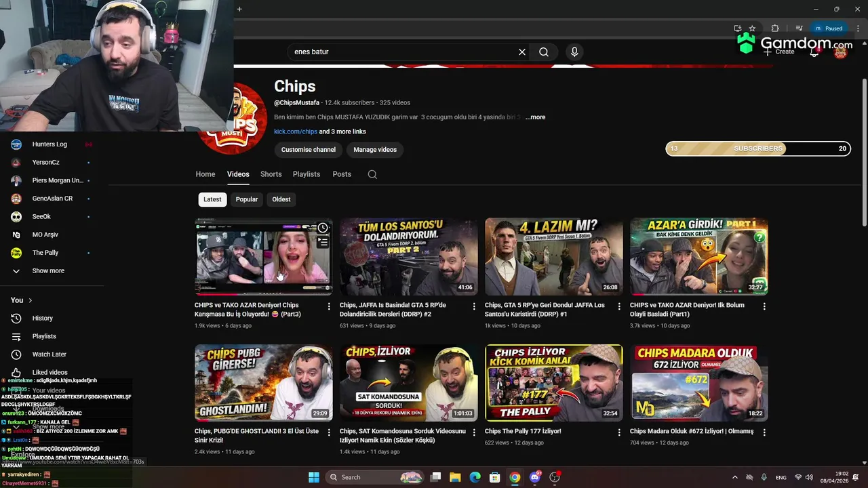The width and height of the screenshot is (868, 488).
Task: Open Liked videos in the sidebar
Action: tap(51, 372)
